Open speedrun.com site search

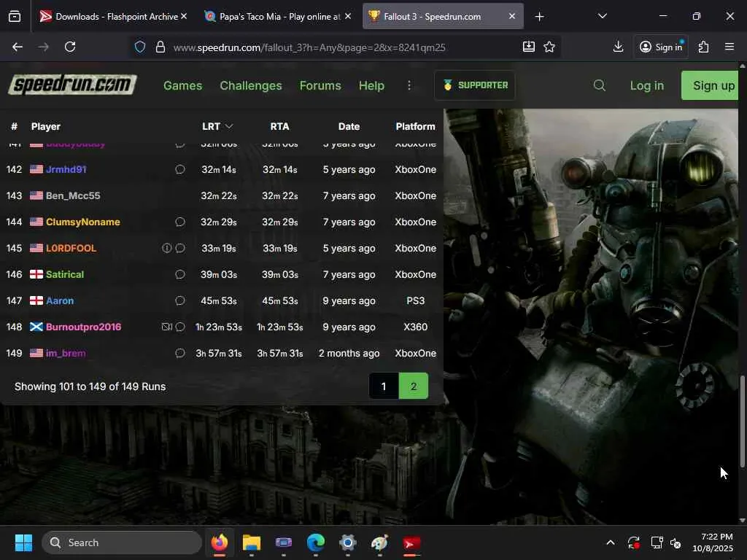coord(600,85)
